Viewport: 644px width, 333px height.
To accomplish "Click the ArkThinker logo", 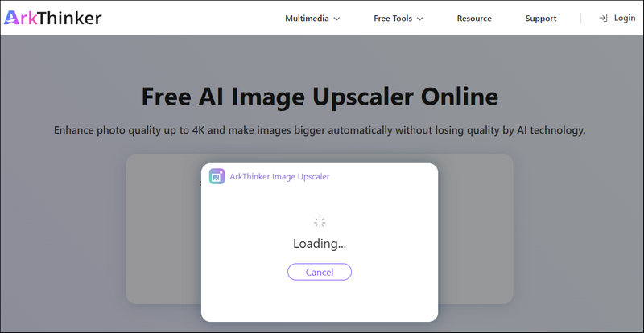I will pyautogui.click(x=52, y=18).
